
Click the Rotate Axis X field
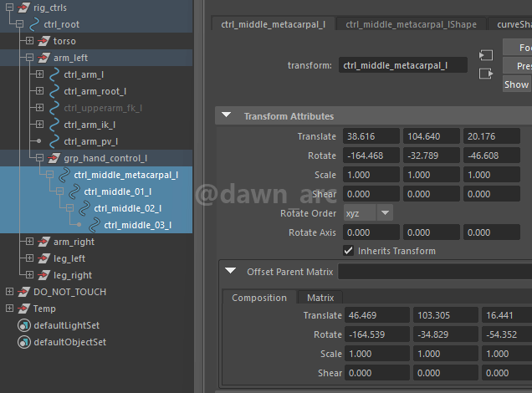click(371, 232)
